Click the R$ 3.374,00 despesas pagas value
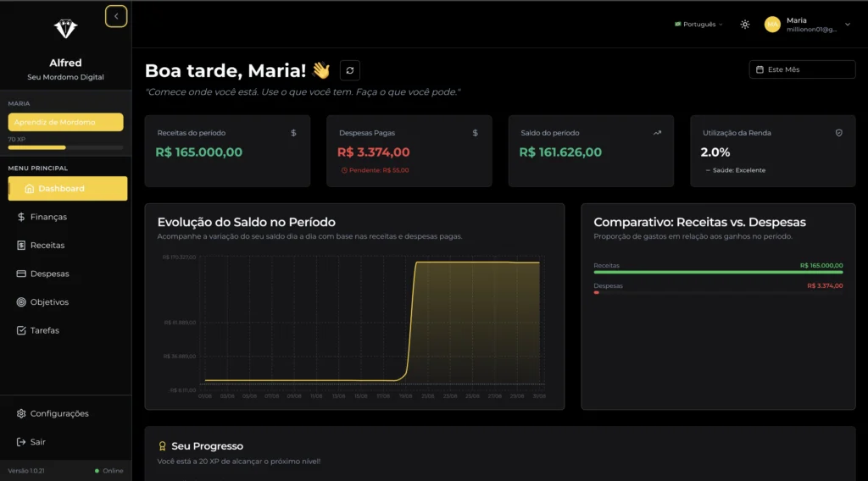Screen dimensions: 868x481 tap(374, 152)
